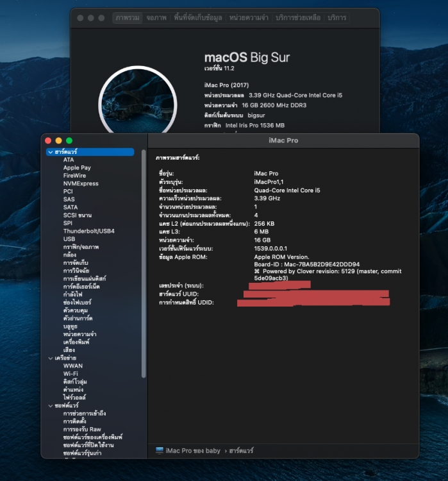Select ซอฟต์แวร์ของเครื่องพิมพ์ in sidebar
The height and width of the screenshot is (481, 448).
tap(92, 437)
